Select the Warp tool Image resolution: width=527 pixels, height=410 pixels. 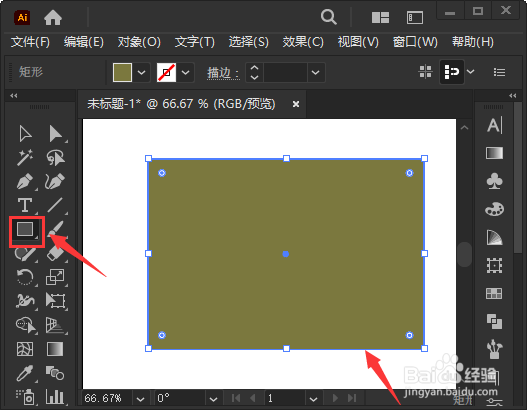pyautogui.click(x=25, y=300)
